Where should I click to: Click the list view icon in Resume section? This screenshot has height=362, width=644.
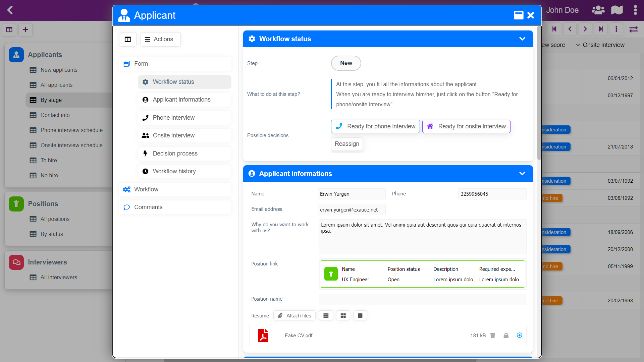point(326,316)
